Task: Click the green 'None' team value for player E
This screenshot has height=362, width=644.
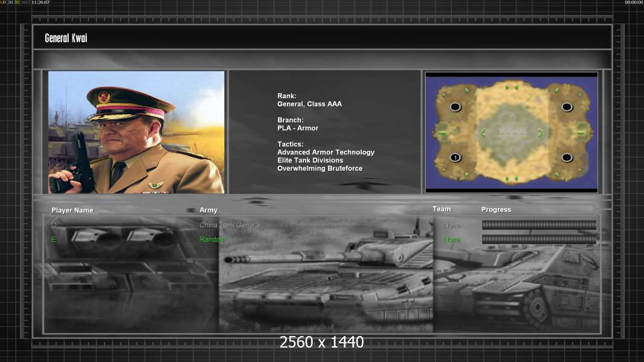Action: coord(452,240)
